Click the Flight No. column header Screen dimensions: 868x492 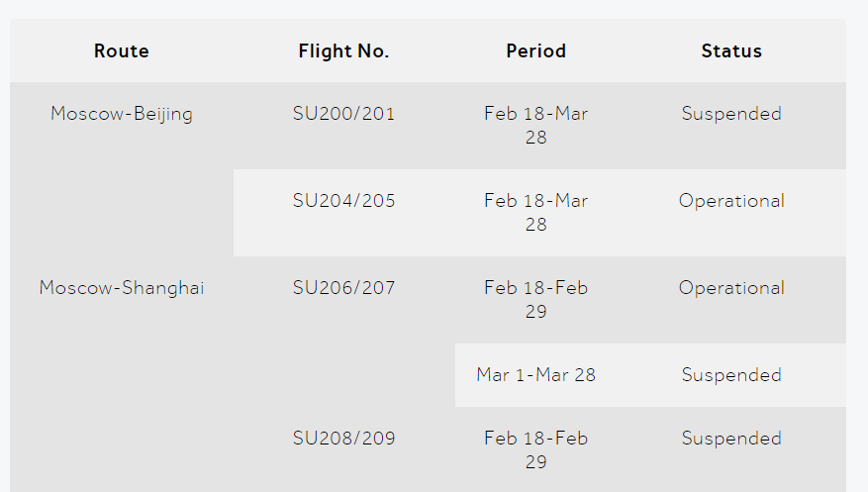coord(343,50)
